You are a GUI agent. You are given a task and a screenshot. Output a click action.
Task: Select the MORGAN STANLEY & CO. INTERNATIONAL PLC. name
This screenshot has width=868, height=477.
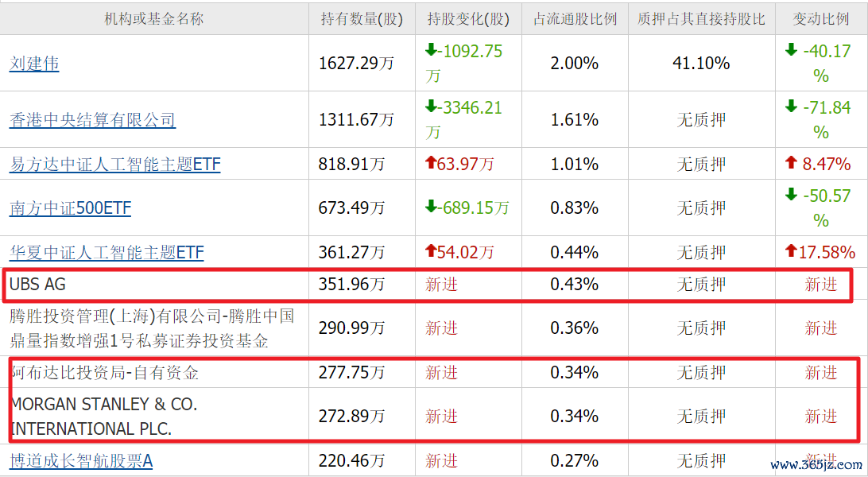coord(104,416)
